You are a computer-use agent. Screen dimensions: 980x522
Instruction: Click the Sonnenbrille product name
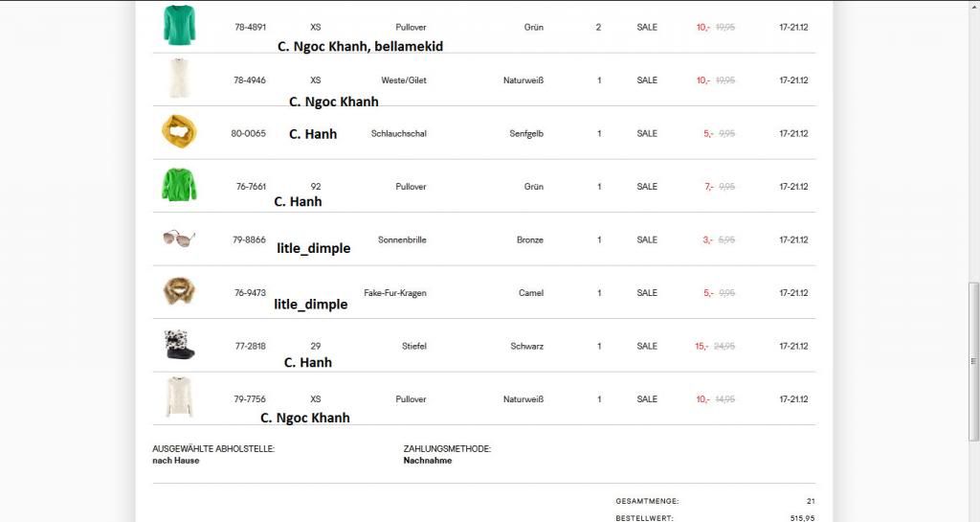tap(402, 239)
